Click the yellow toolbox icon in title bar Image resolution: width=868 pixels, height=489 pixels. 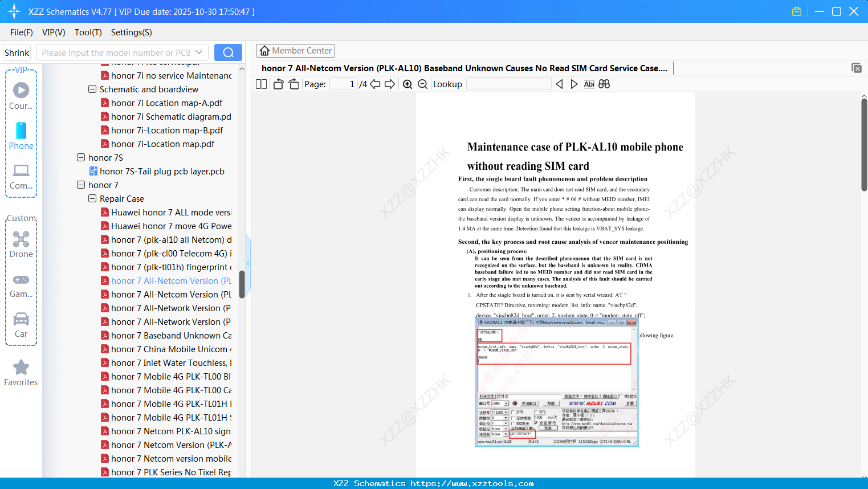click(x=797, y=11)
